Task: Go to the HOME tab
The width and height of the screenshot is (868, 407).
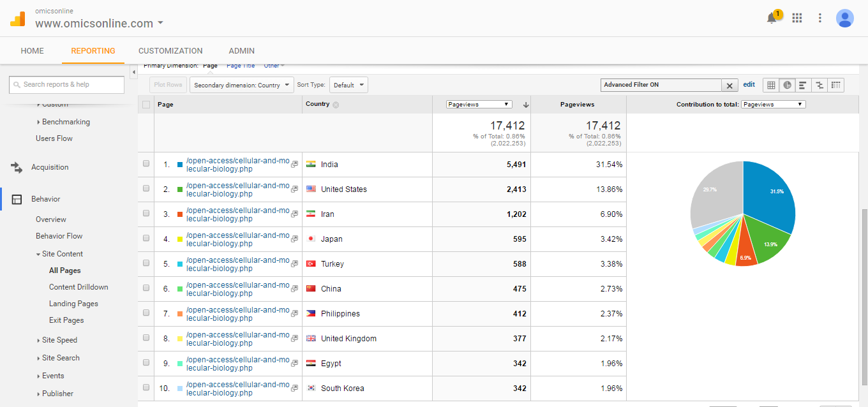Action: point(33,51)
